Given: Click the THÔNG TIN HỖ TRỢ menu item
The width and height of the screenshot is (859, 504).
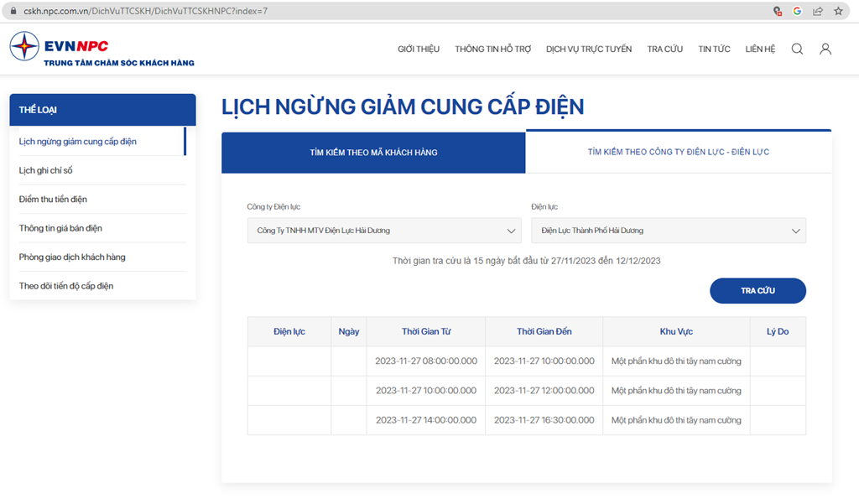Looking at the screenshot, I should point(492,49).
